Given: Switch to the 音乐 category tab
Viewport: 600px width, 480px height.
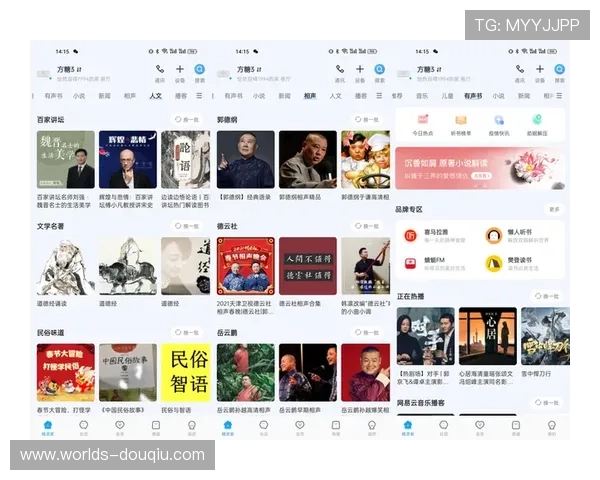Looking at the screenshot, I should pos(422,96).
